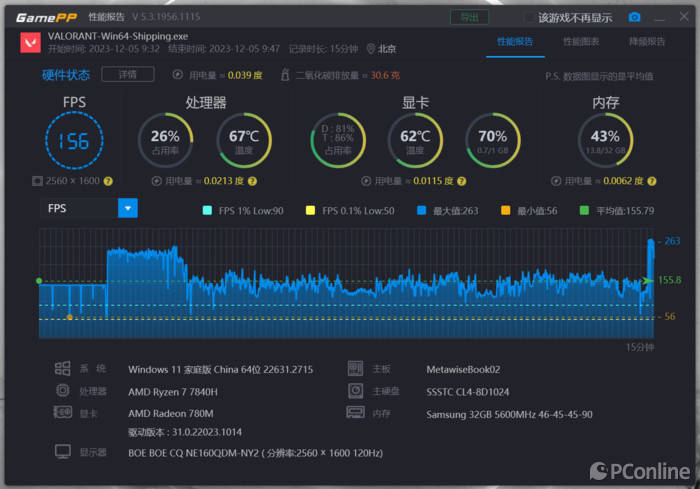Click the Windows 11 家庭版 system text

tap(221, 369)
